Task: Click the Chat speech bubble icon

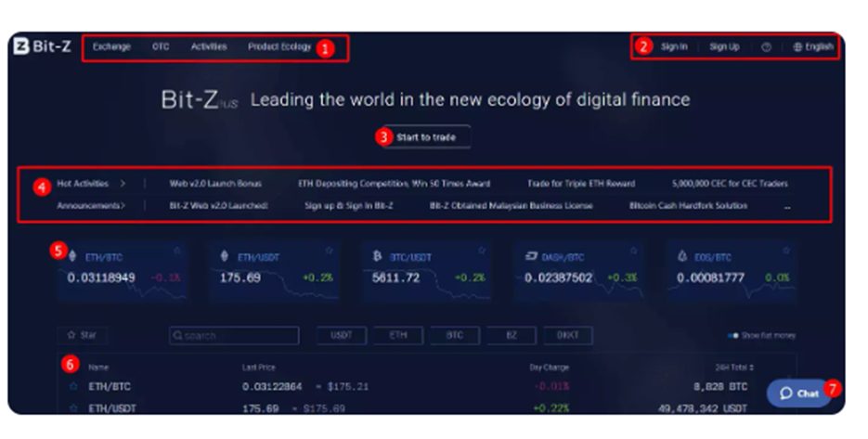Action: pos(786,393)
